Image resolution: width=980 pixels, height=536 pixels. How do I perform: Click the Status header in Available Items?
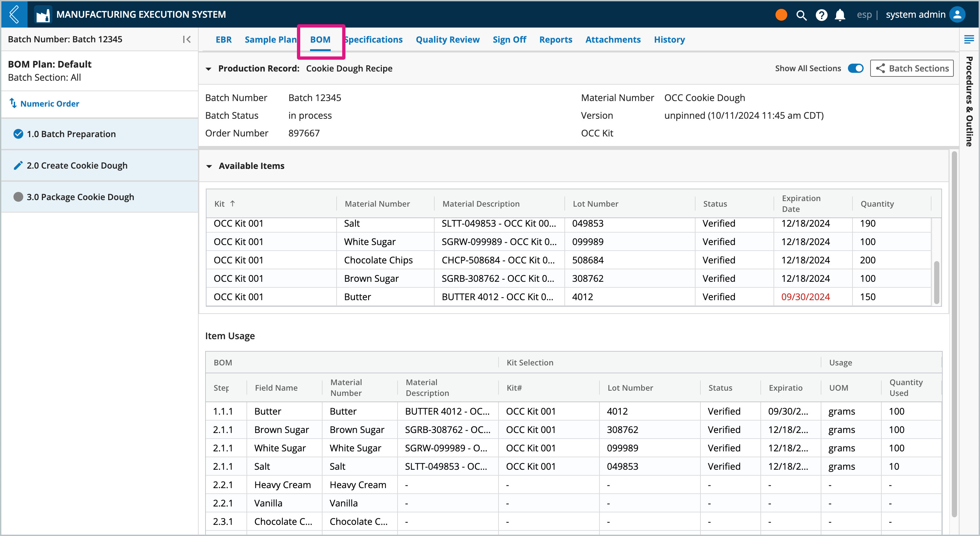point(715,203)
